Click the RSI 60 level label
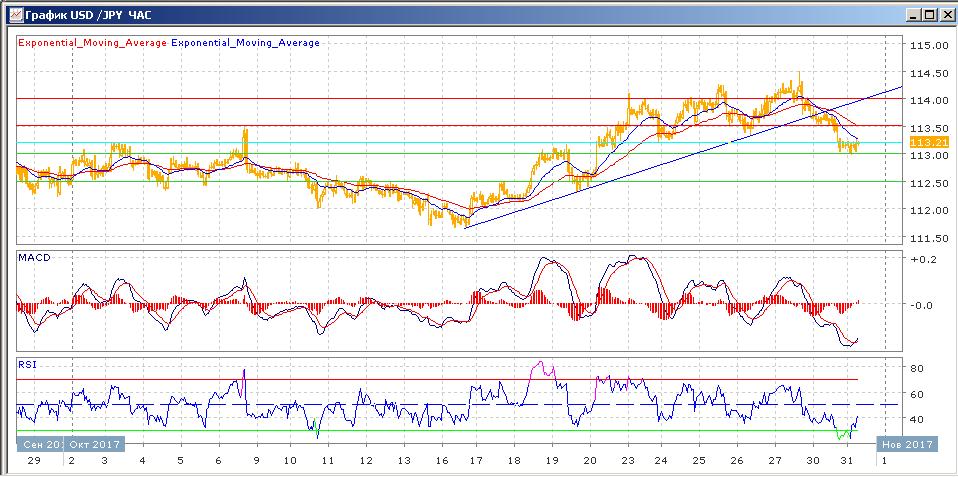Viewport: 958px width, 477px height. pos(915,394)
